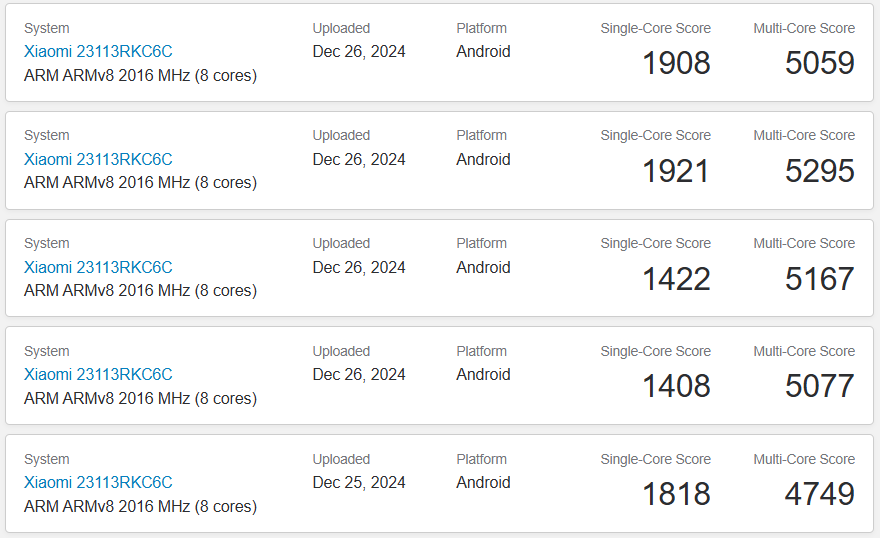Click Android platform in the 4749 multi-core row

tap(483, 482)
